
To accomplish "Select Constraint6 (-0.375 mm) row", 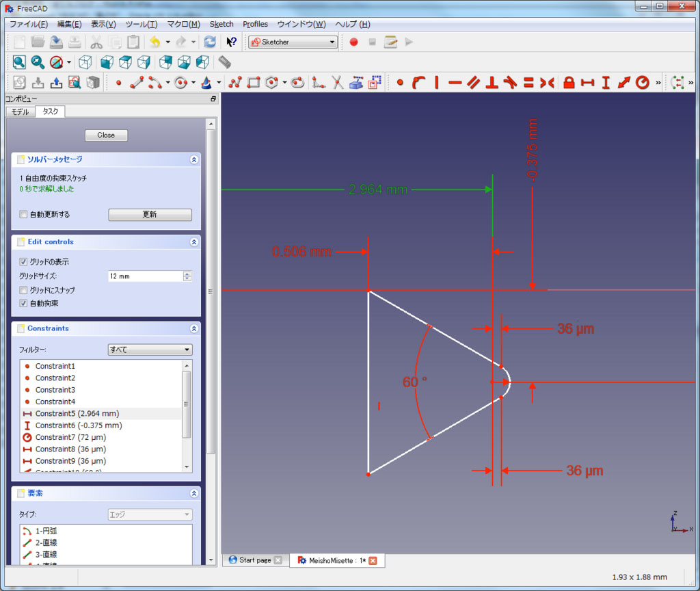I will pyautogui.click(x=101, y=425).
